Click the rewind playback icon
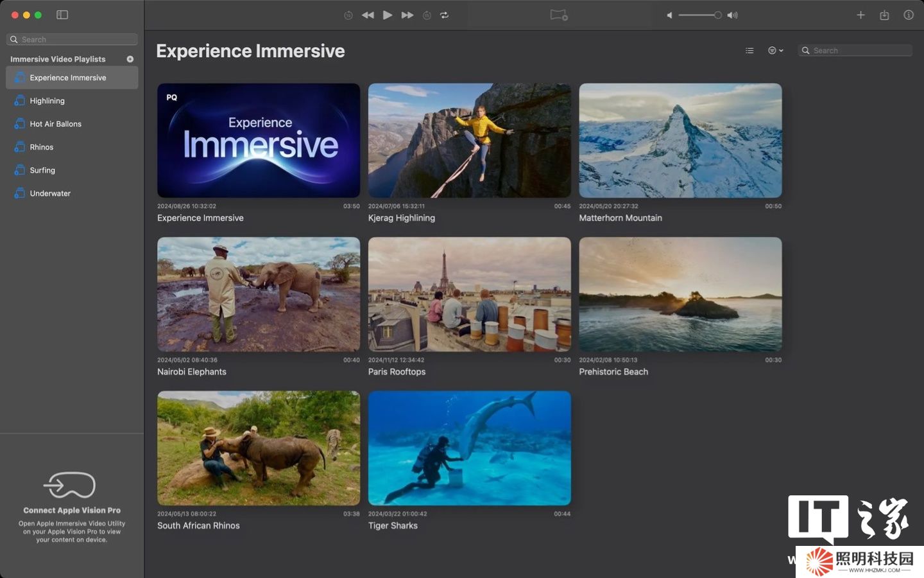 coord(368,15)
